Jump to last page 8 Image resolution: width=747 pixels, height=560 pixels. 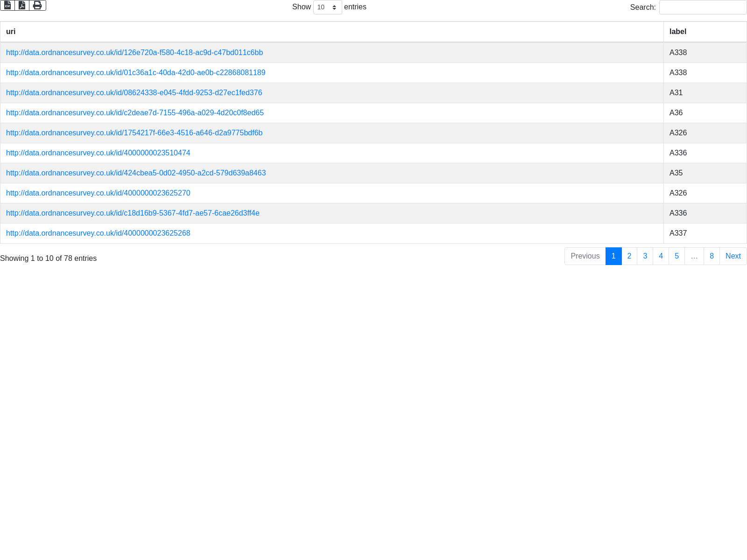(712, 256)
